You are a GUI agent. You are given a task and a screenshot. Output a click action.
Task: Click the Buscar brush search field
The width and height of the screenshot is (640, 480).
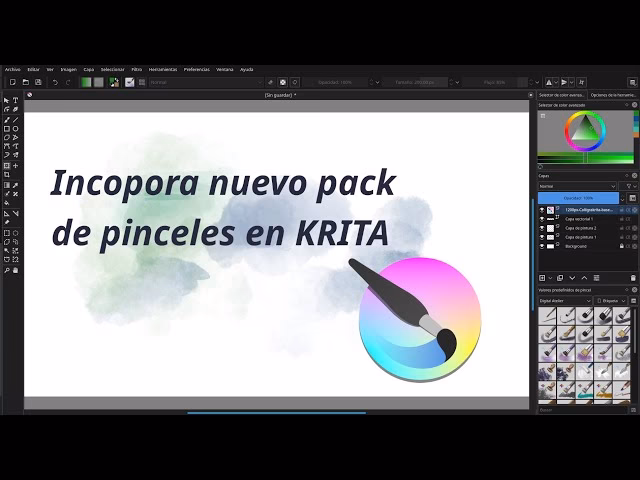click(x=583, y=410)
